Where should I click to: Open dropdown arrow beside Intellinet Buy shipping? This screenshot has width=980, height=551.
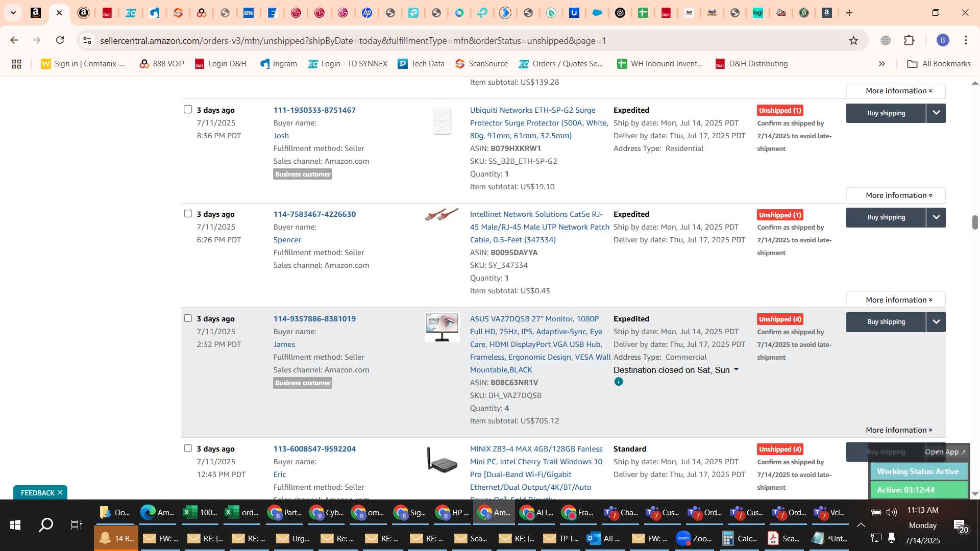click(x=936, y=217)
